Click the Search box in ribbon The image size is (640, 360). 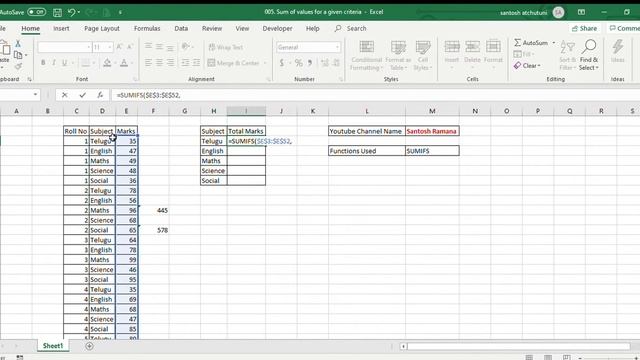pyautogui.click(x=351, y=29)
